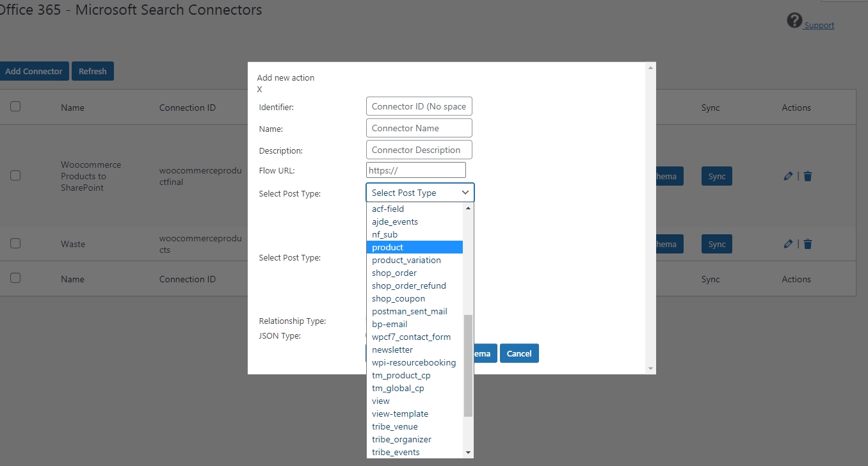Click the Woocommerce Products to SharePoint name cell
The image size is (868, 466).
[x=91, y=176]
